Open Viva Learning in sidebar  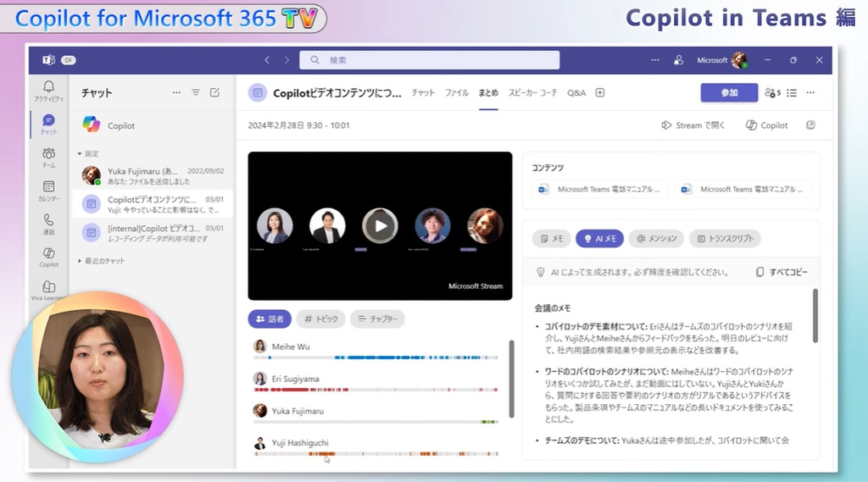(x=48, y=290)
